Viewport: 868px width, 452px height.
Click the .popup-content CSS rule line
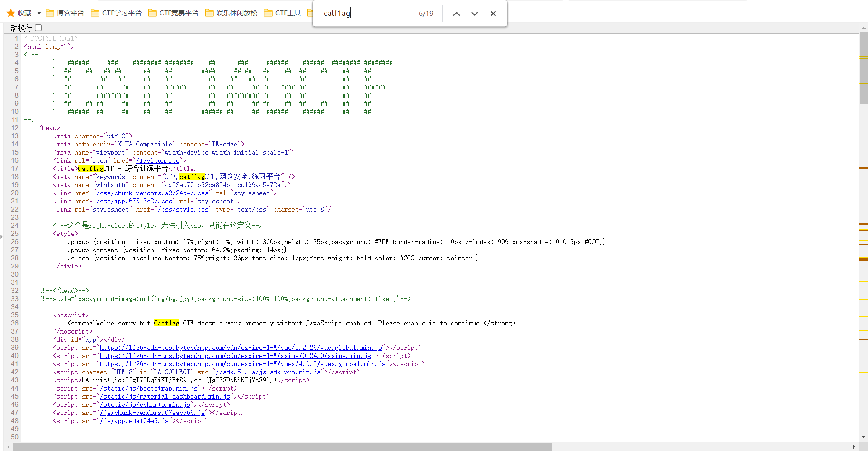pos(177,250)
